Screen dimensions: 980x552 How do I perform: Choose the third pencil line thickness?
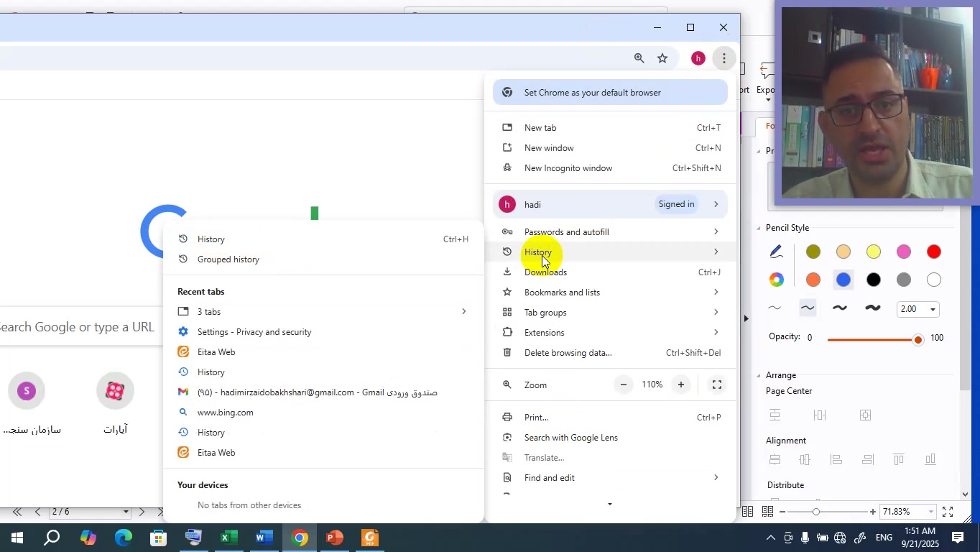(839, 308)
